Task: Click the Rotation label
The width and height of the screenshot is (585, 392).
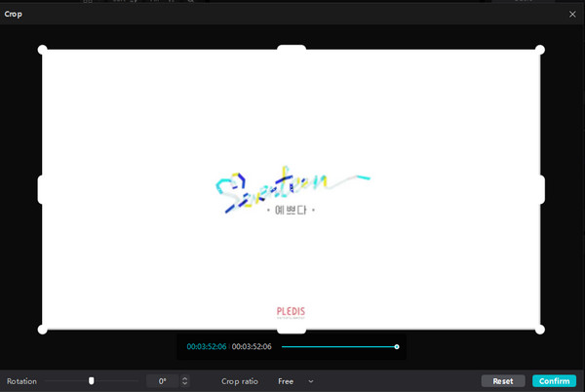Action: [21, 381]
